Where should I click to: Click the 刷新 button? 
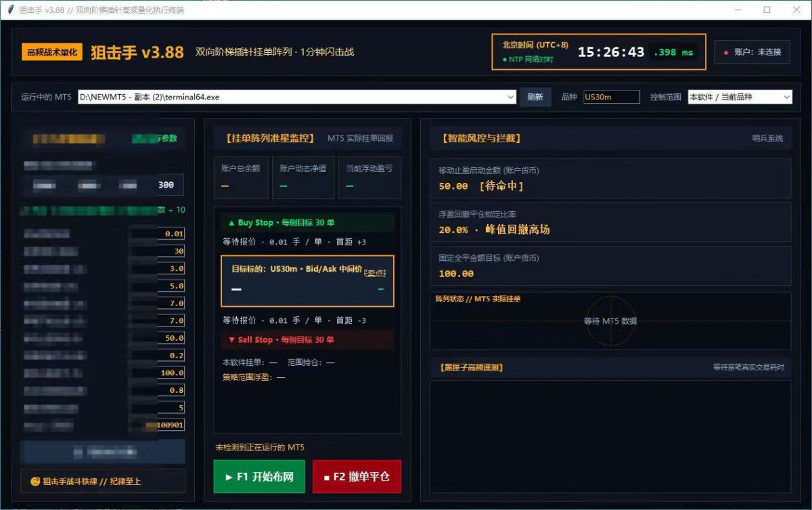tap(535, 97)
